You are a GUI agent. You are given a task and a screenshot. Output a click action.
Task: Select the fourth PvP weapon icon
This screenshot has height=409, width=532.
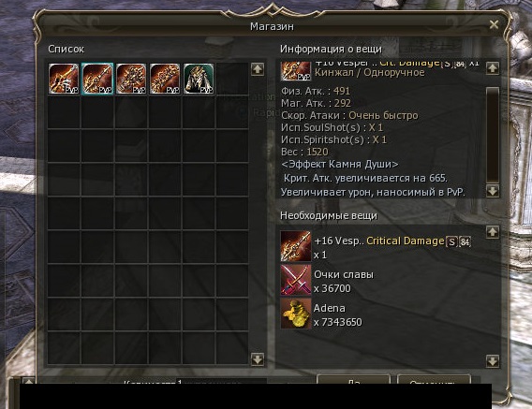(165, 79)
